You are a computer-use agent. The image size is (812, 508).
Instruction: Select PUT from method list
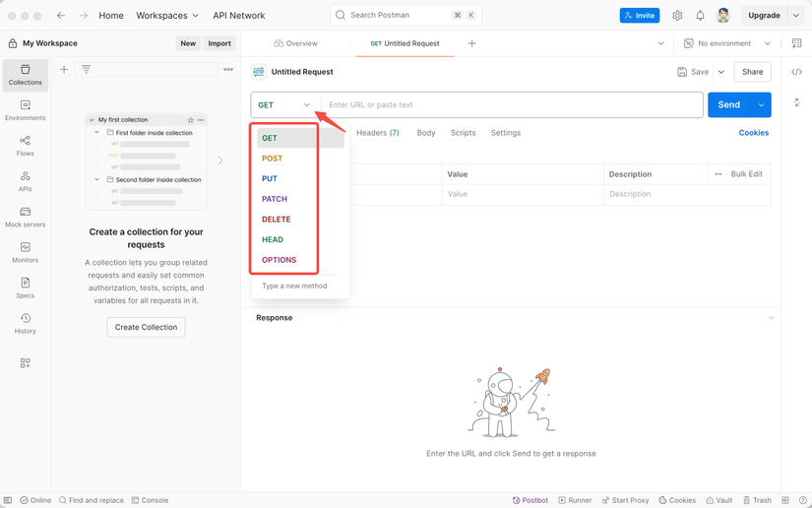coord(270,178)
